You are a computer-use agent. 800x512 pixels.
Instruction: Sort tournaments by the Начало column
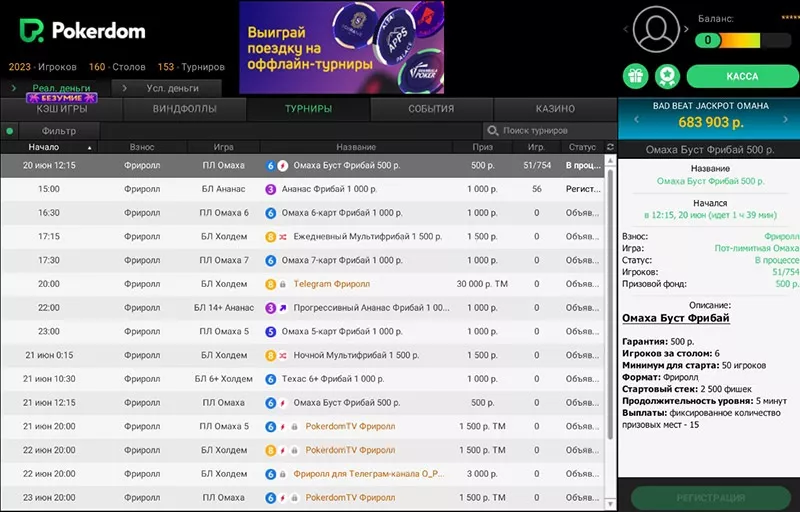coord(43,147)
